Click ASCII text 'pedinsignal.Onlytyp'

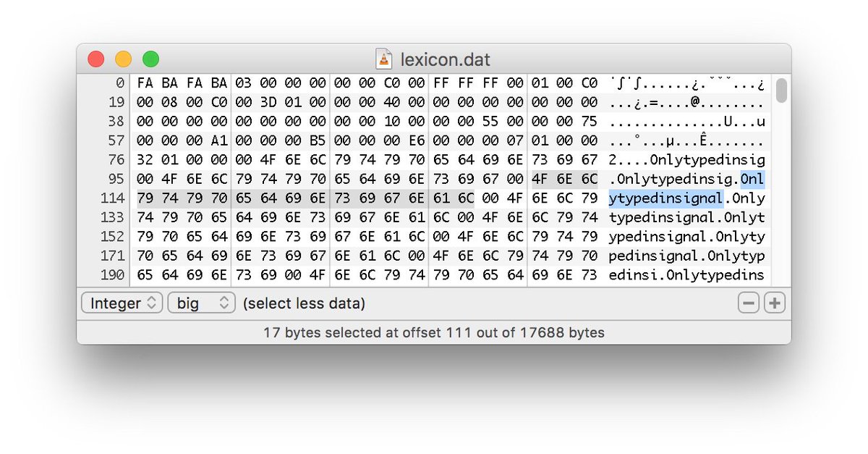686,256
